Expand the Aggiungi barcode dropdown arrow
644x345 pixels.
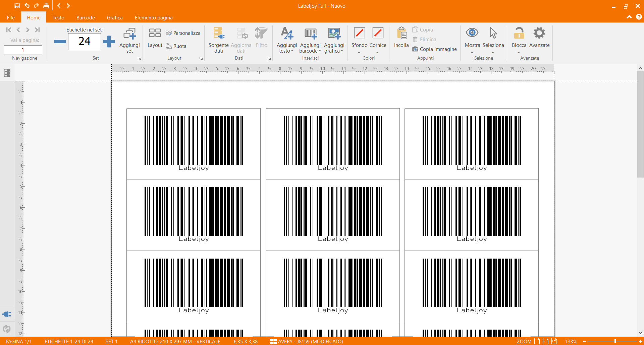pos(320,51)
